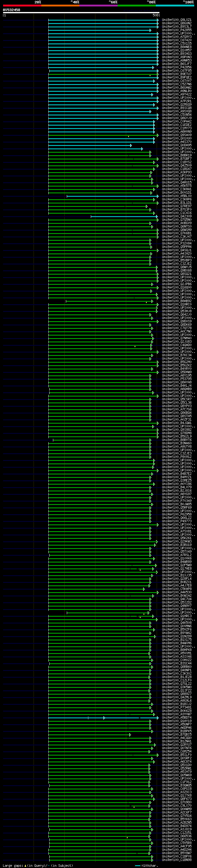The image size is (197, 868).
Task: Click the UniRef100_A9P0N3 label
Action: click(176, 57)
